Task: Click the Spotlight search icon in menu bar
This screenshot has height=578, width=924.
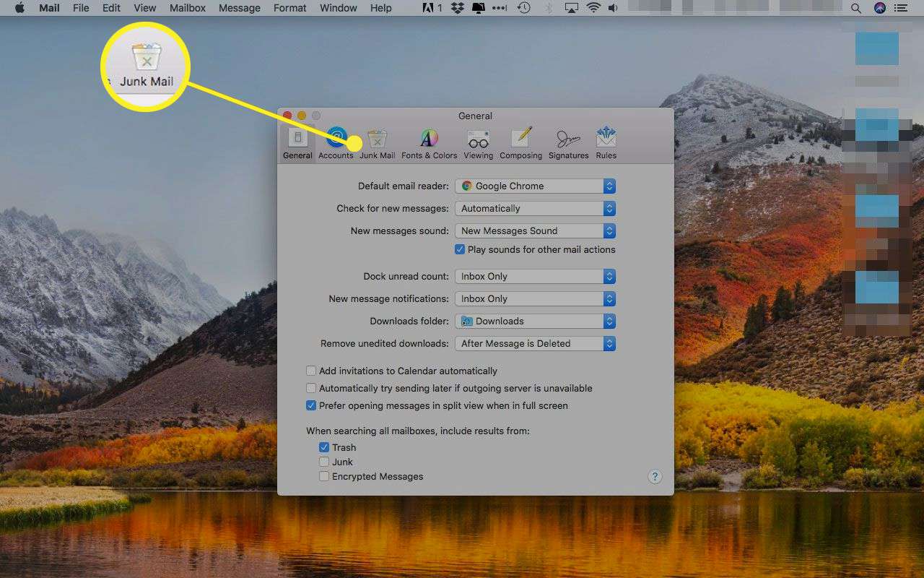Action: tap(856, 8)
